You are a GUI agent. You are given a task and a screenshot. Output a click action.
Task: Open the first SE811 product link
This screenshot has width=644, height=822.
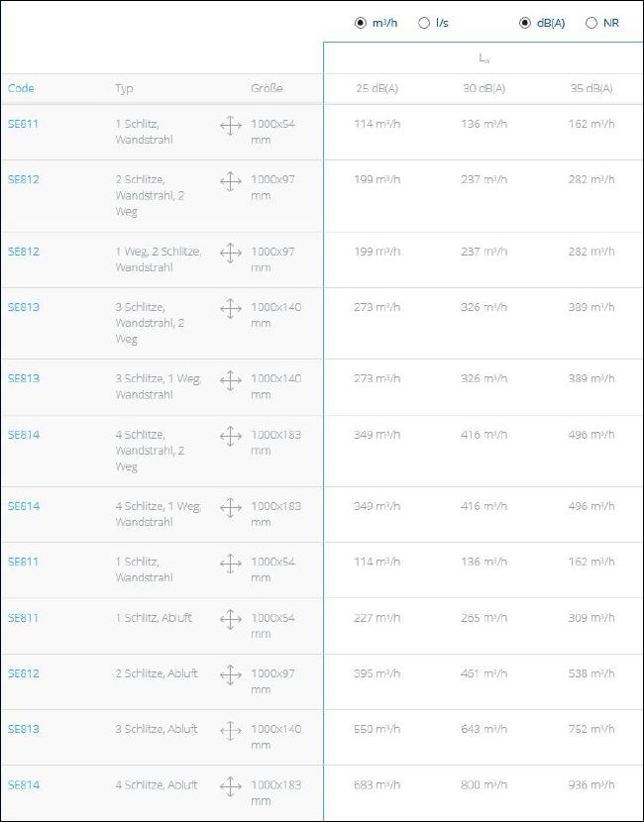click(23, 124)
